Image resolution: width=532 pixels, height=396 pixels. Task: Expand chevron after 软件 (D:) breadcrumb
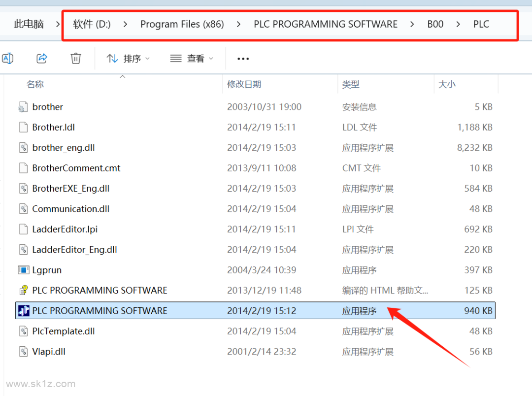[125, 24]
